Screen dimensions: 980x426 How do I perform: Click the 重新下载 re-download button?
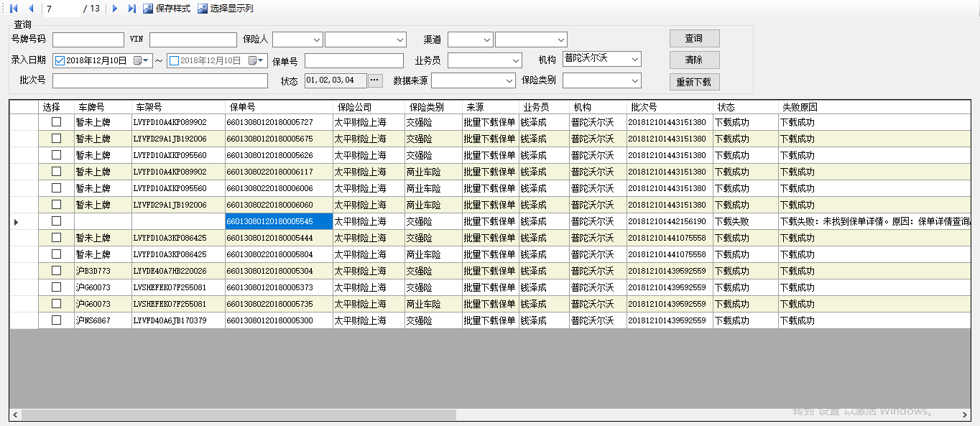point(694,82)
